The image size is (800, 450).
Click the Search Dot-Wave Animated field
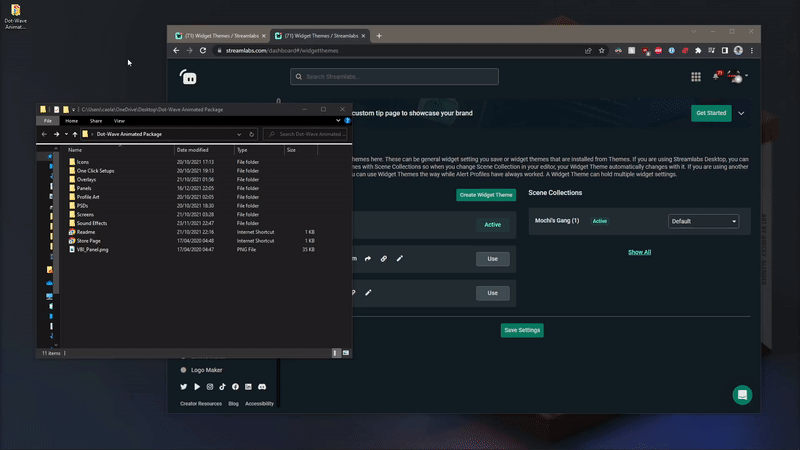[x=305, y=134]
